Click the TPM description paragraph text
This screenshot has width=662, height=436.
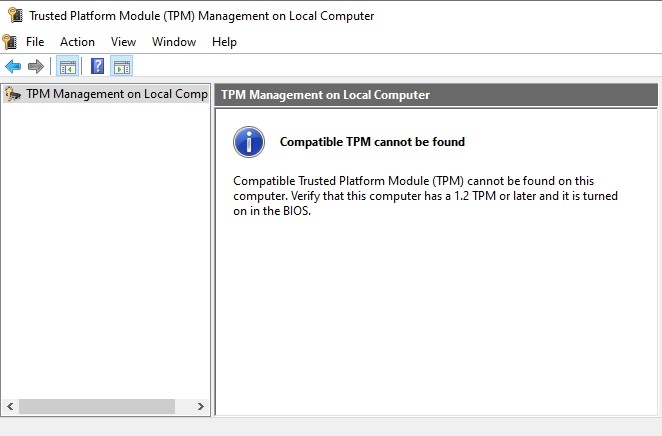point(425,196)
